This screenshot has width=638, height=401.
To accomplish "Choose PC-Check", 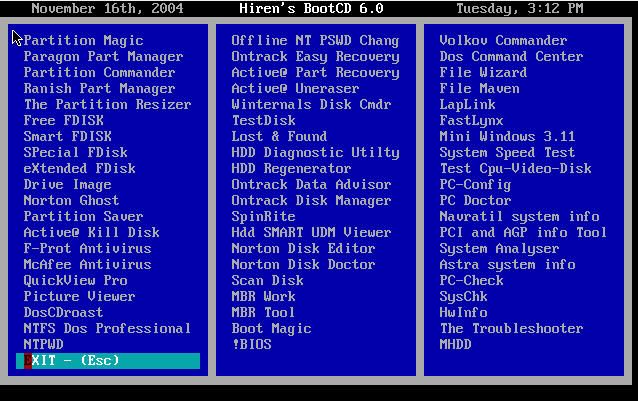I will pos(472,280).
